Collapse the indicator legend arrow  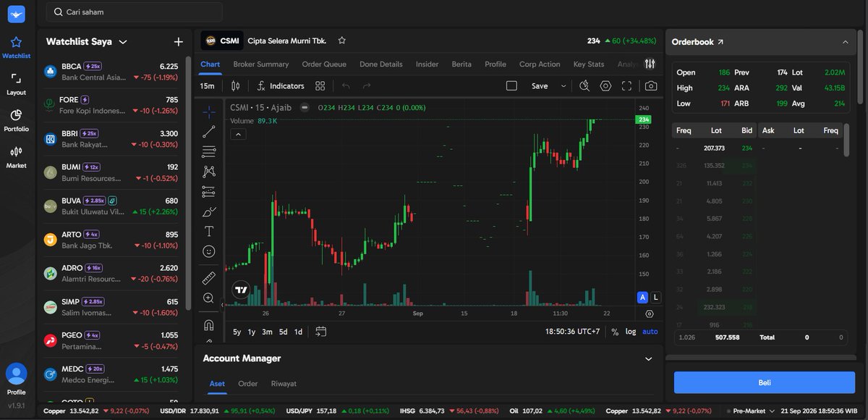[238, 134]
